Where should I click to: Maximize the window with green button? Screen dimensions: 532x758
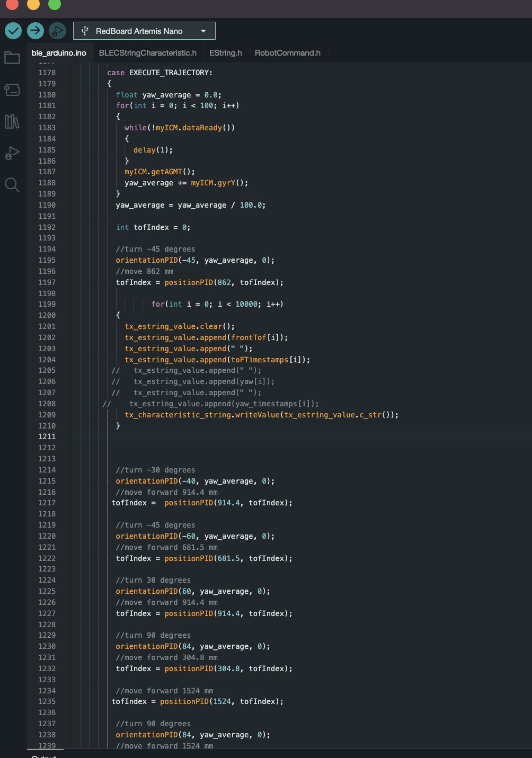click(55, 3)
